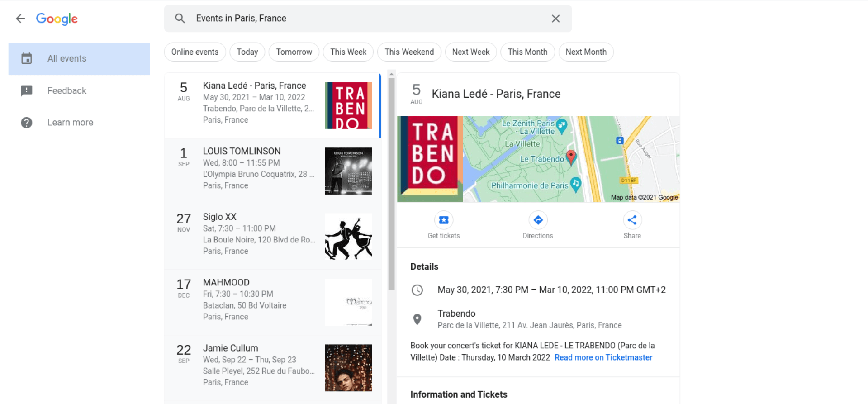Select the Directions icon

click(x=538, y=220)
